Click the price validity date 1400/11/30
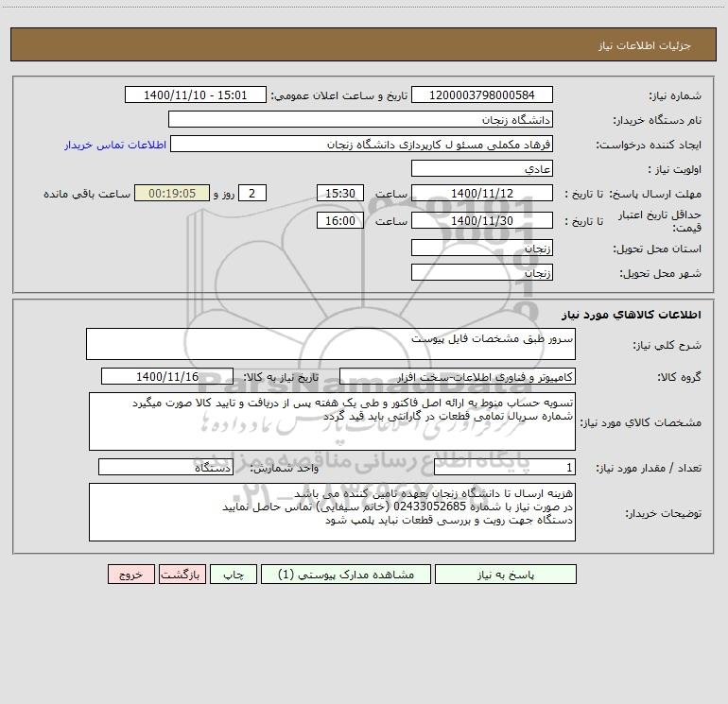Image resolution: width=728 pixels, height=704 pixels. tap(482, 220)
